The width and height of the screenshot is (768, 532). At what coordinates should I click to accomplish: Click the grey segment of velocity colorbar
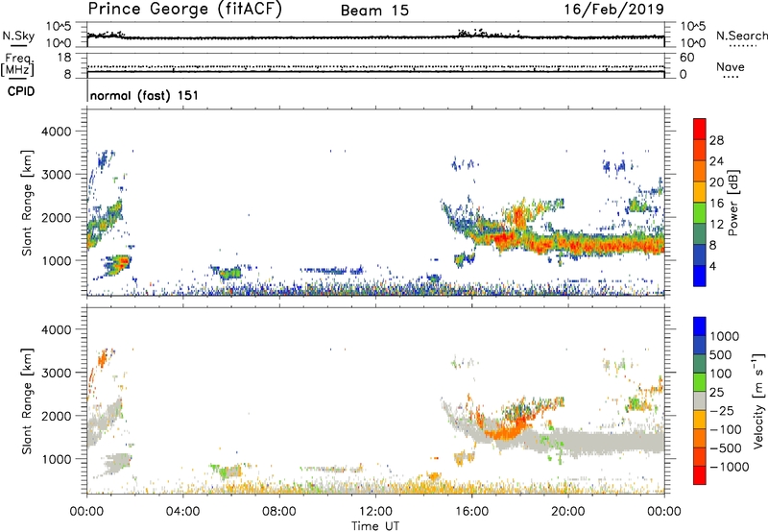700,400
